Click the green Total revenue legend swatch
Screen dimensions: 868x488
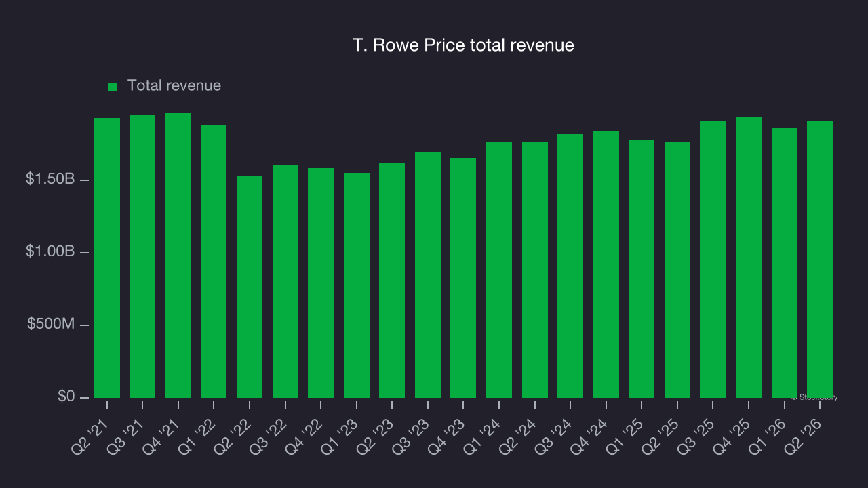pos(113,87)
